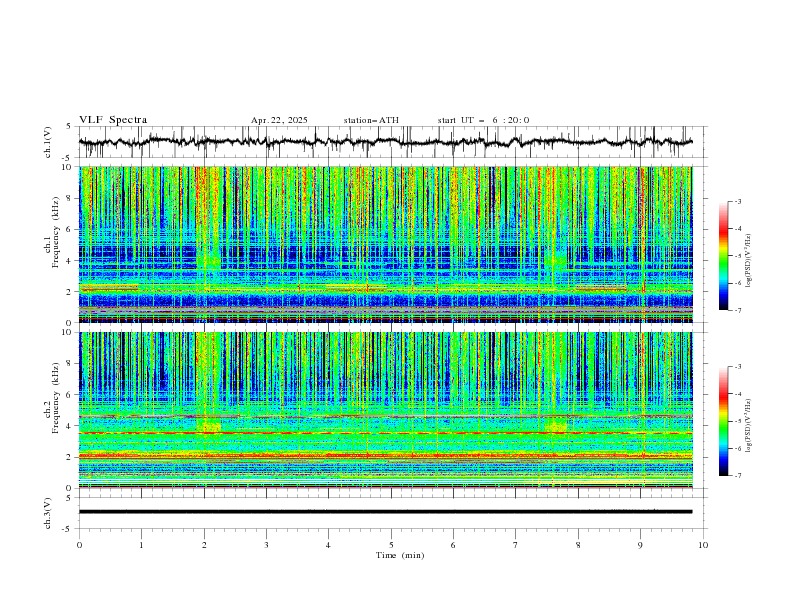The width and height of the screenshot is (792, 612).
Task: Click the ch.1 'log(PSD)(V²/Hz)' colorbar label
Action: (x=748, y=261)
